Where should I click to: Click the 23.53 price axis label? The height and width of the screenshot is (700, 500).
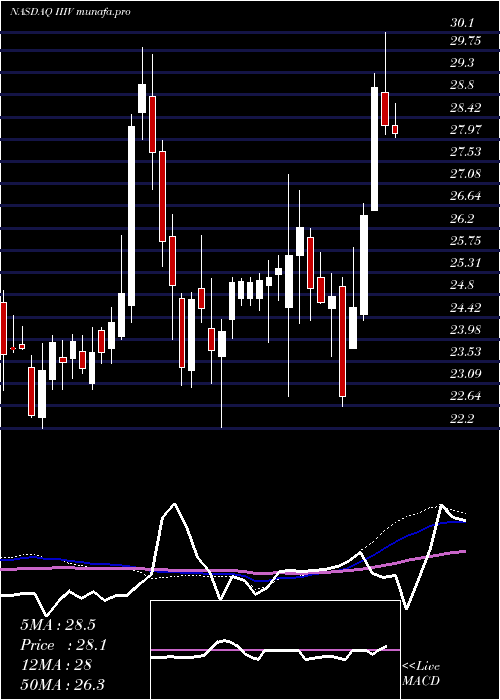(x=465, y=351)
